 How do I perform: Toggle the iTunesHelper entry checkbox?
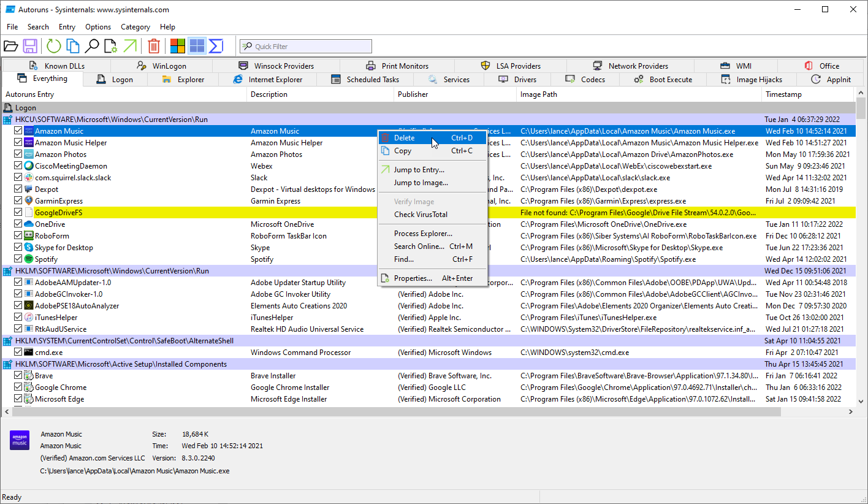pos(18,318)
